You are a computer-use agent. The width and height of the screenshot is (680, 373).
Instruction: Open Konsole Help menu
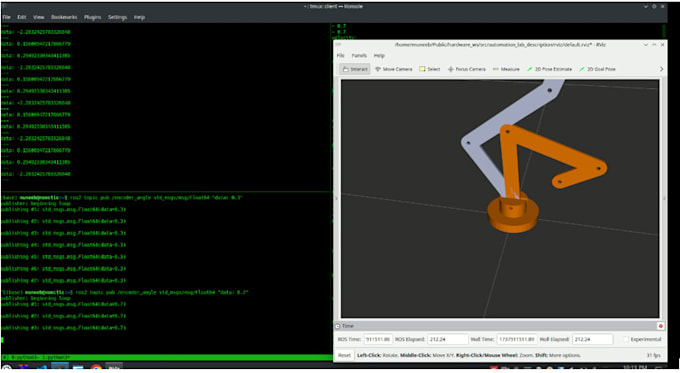click(139, 17)
